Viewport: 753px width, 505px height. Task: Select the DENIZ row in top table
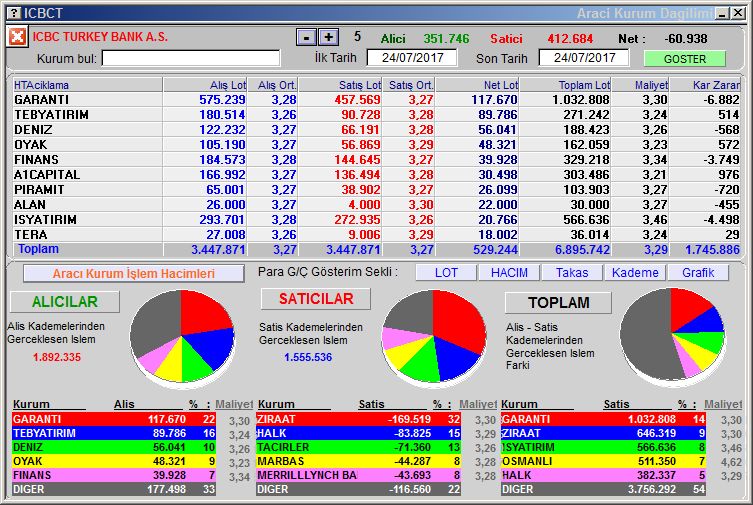376,130
